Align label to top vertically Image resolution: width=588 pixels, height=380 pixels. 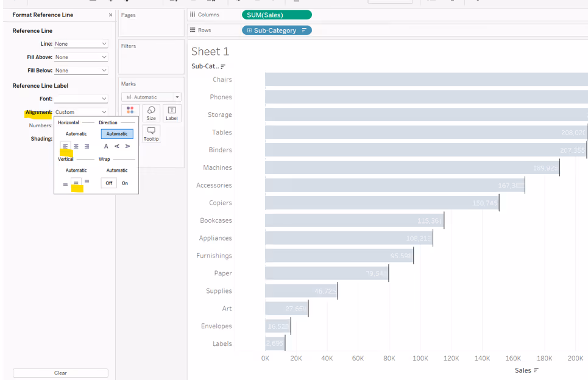coord(87,182)
